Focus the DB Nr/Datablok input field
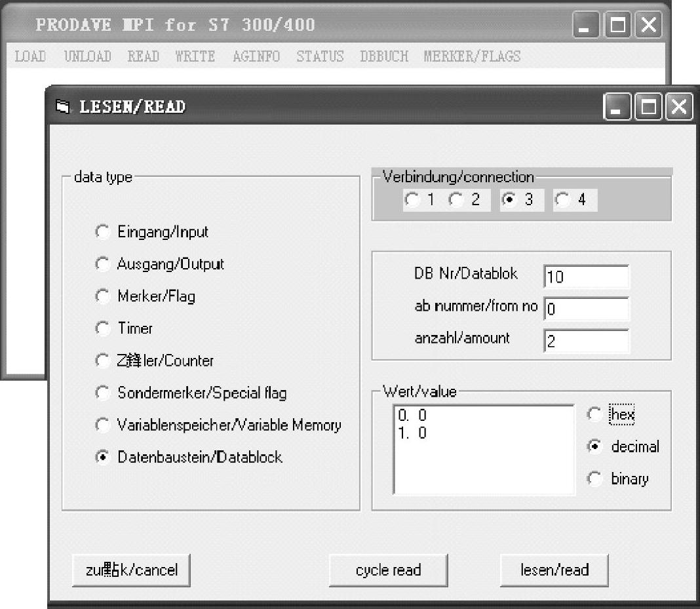 [x=586, y=277]
